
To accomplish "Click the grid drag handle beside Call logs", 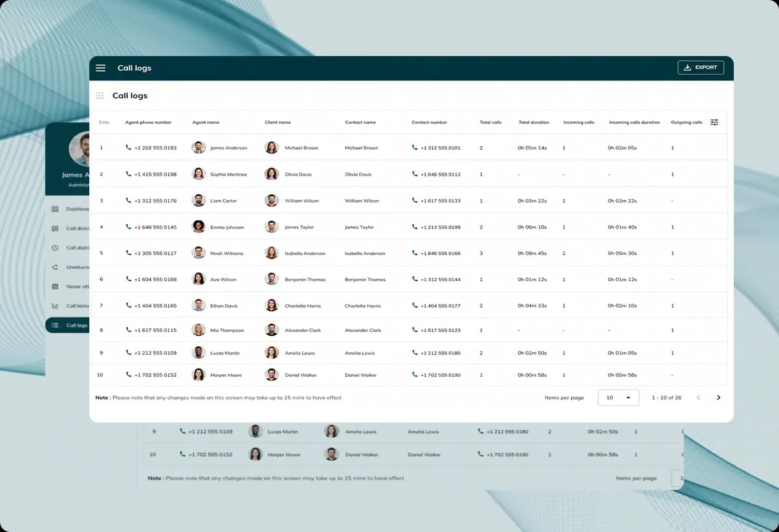I will (100, 96).
